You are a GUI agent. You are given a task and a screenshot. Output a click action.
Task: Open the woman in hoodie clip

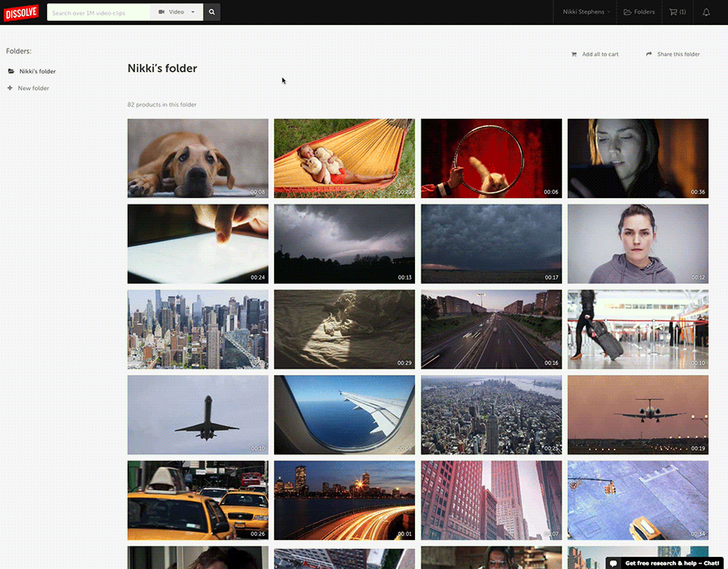638,244
